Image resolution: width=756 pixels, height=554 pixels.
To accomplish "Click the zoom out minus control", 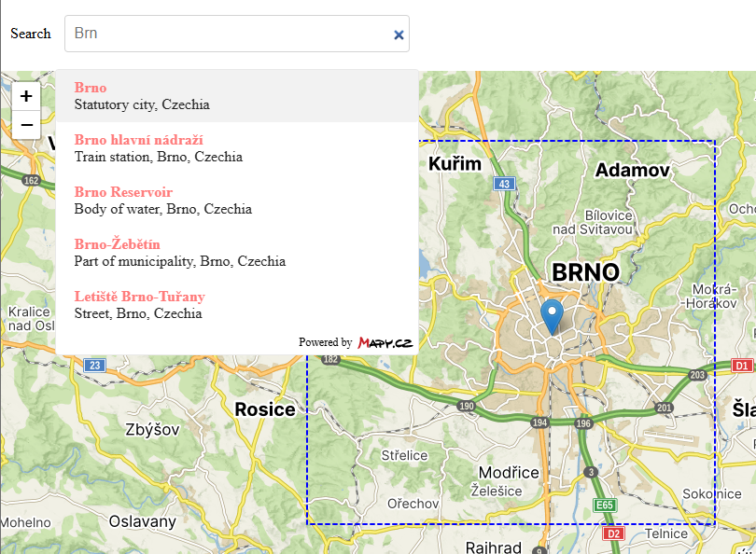I will click(26, 124).
